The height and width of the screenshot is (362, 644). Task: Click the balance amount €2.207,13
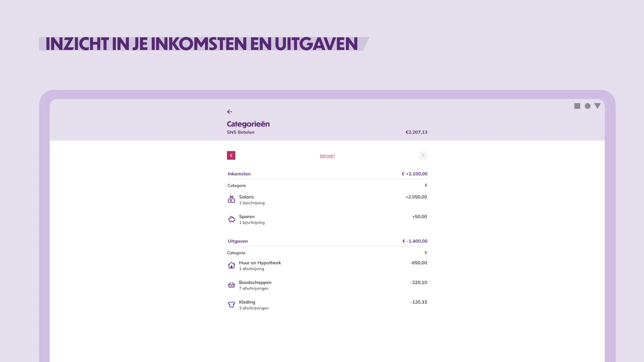tap(417, 132)
